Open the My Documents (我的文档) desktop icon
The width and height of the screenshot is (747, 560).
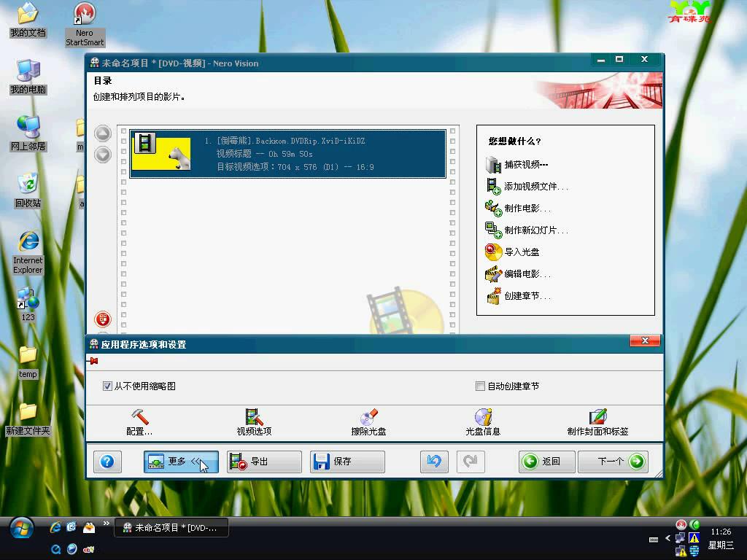(28, 20)
